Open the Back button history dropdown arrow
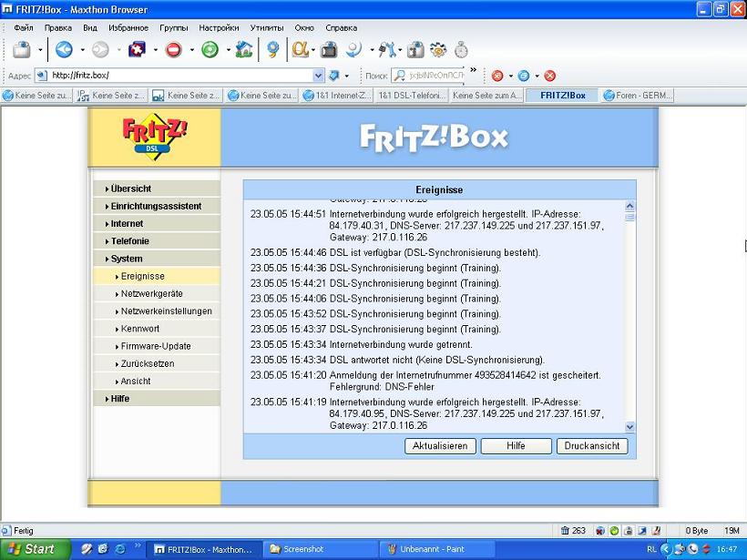 click(x=82, y=49)
